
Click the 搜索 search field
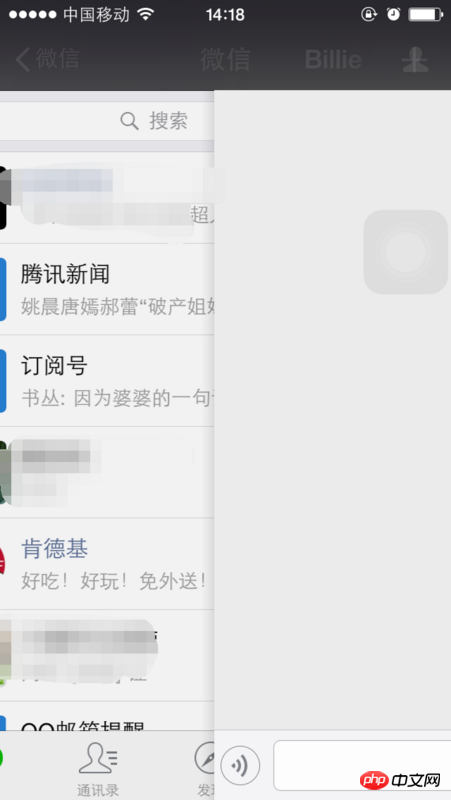pos(107,121)
